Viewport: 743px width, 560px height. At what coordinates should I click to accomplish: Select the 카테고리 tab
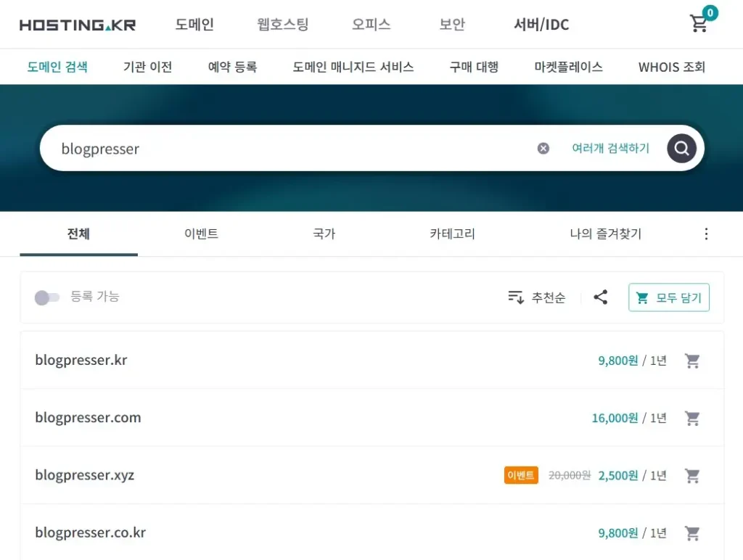tap(452, 234)
